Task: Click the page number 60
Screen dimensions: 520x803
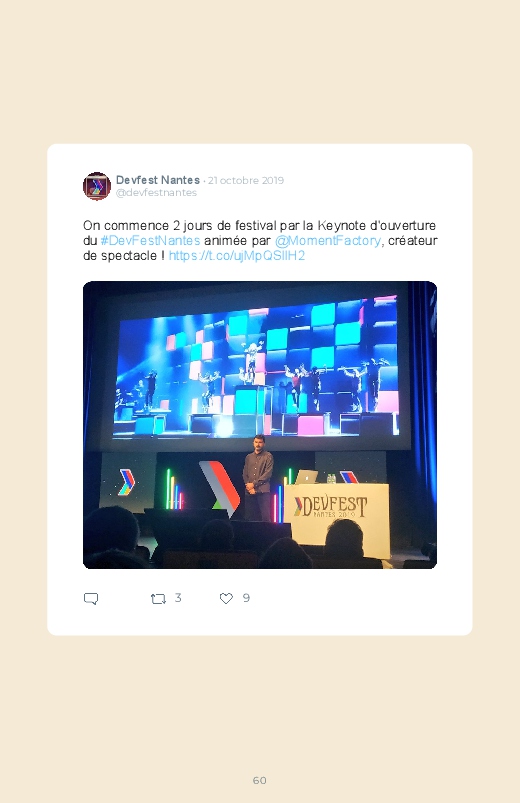Action: [260, 780]
